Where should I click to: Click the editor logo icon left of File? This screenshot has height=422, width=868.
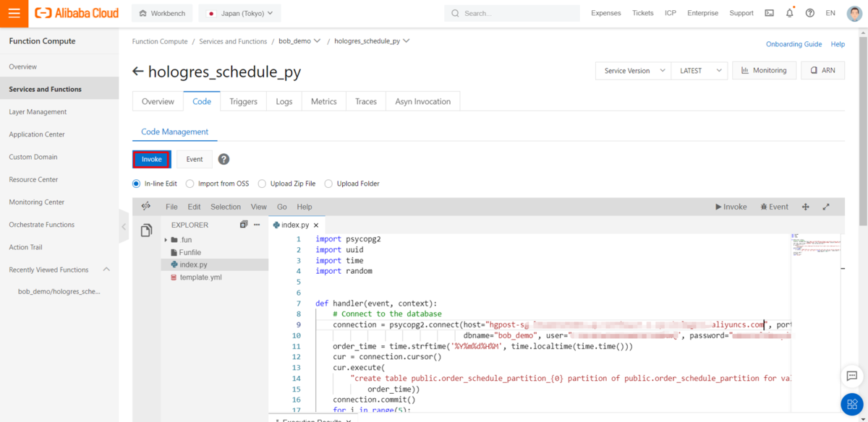[x=146, y=207]
